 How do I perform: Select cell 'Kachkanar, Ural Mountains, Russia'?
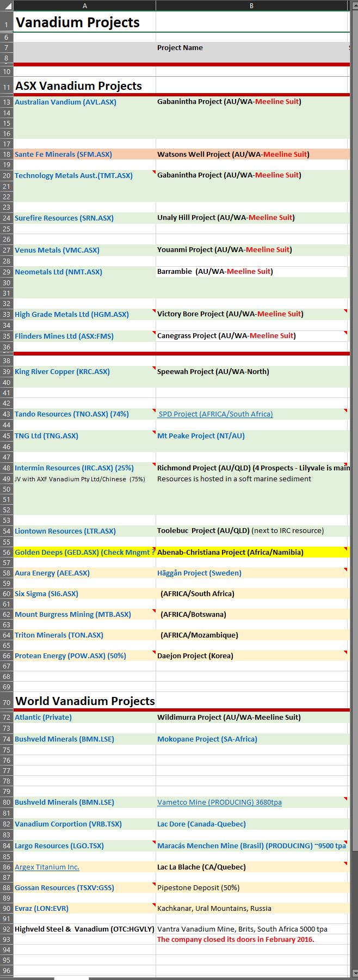[x=252, y=908]
